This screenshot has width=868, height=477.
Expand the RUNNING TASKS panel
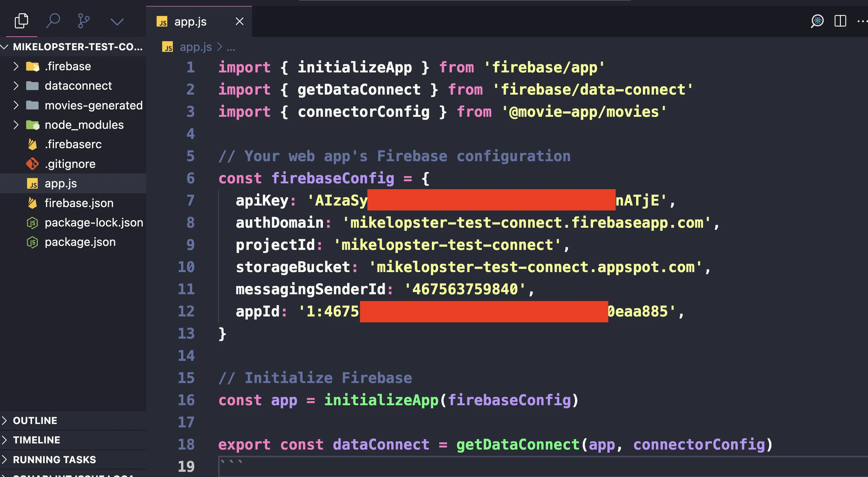pos(73,459)
